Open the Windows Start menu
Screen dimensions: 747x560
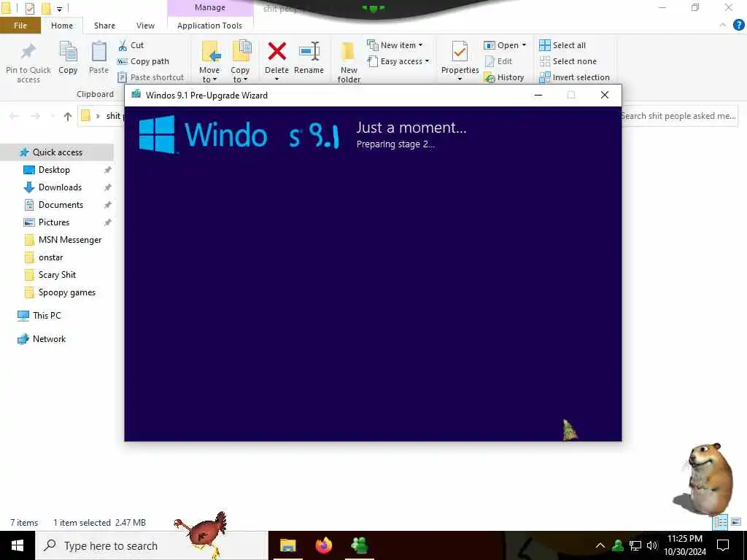point(18,545)
